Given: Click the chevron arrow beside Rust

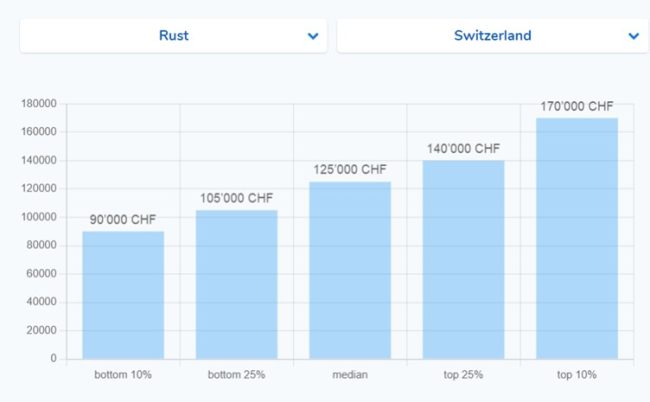Looking at the screenshot, I should point(313,36).
